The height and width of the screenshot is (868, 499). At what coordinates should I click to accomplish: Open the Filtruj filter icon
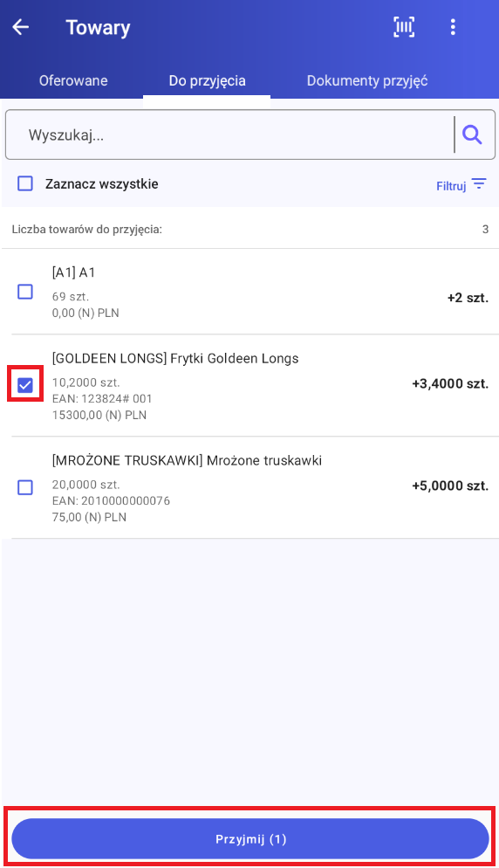479,183
